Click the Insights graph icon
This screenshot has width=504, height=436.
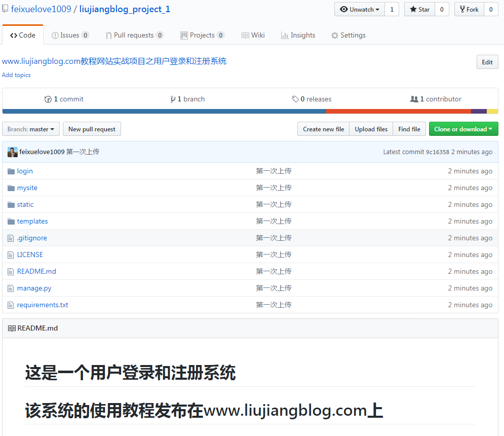coord(285,35)
